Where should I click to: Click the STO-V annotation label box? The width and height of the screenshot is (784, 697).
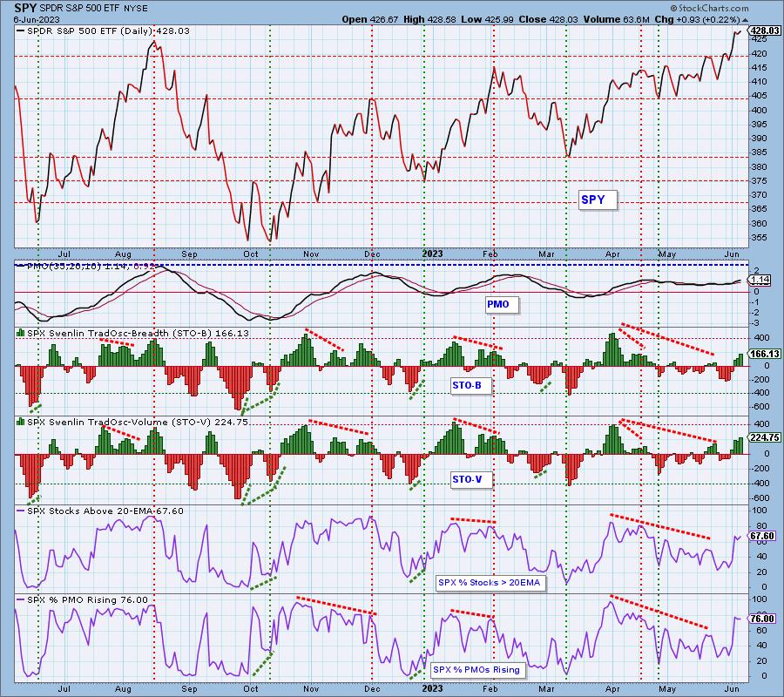(471, 479)
